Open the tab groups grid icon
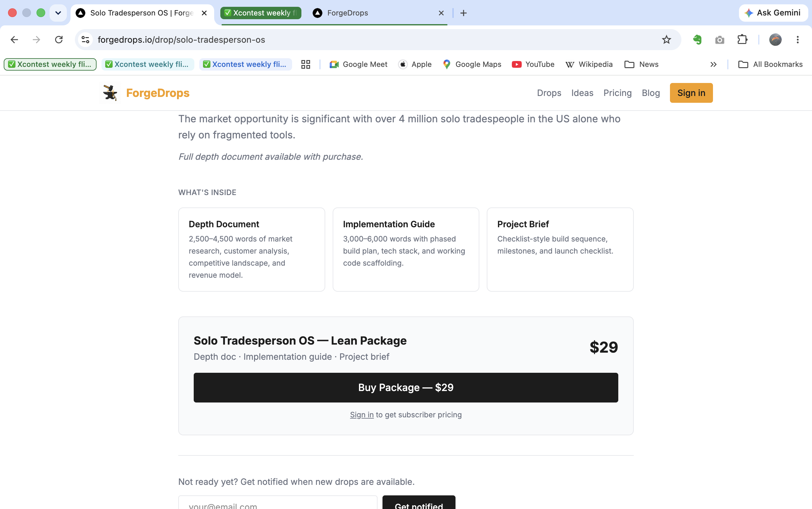 (x=305, y=64)
